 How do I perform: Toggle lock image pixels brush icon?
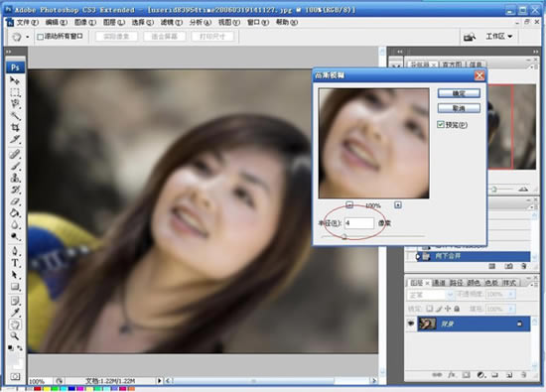439,309
